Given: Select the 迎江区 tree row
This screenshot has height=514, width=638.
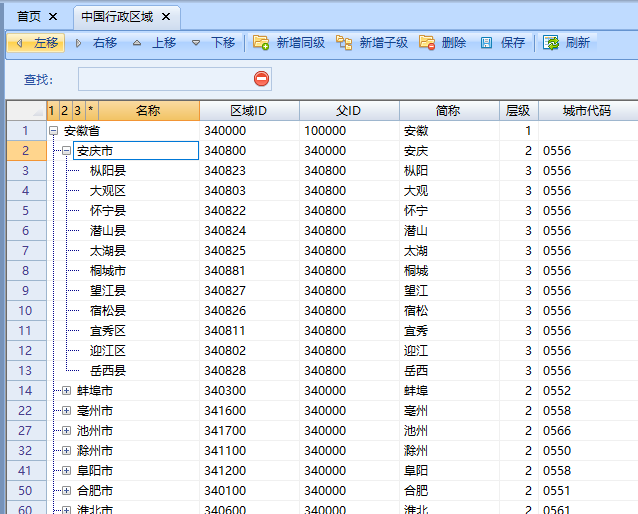Looking at the screenshot, I should tap(108, 350).
